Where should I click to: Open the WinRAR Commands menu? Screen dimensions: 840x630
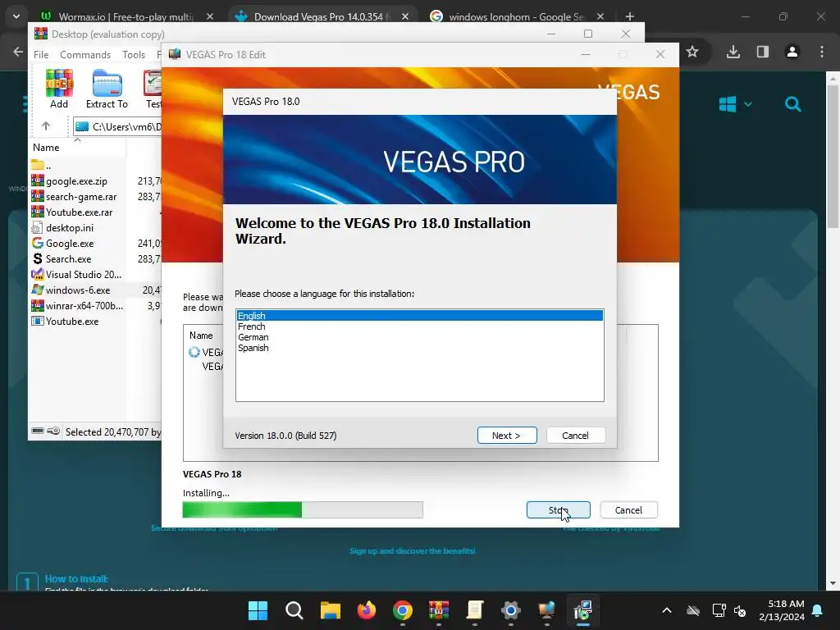(85, 55)
